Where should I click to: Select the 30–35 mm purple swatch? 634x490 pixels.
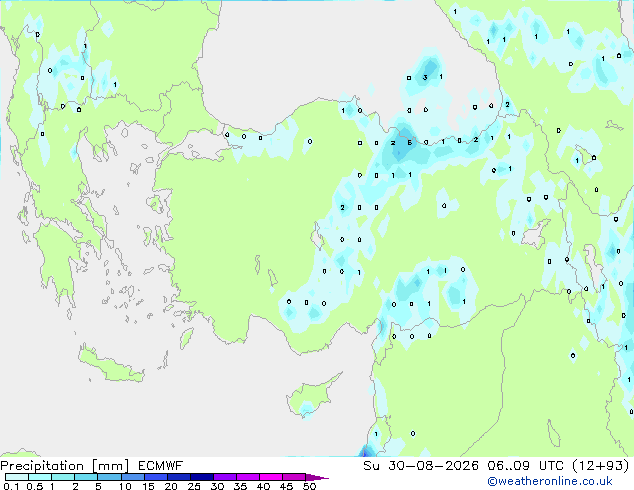tap(224, 477)
